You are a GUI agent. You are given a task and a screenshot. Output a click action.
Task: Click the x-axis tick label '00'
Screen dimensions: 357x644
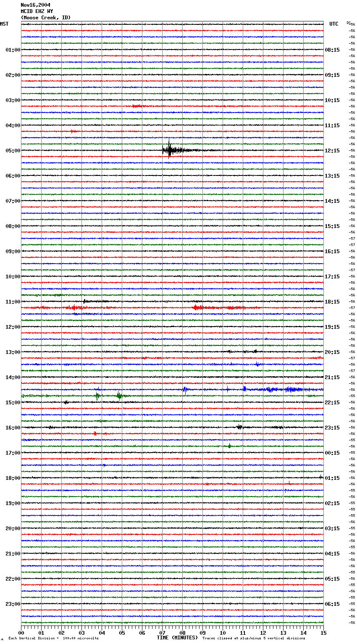(21, 633)
